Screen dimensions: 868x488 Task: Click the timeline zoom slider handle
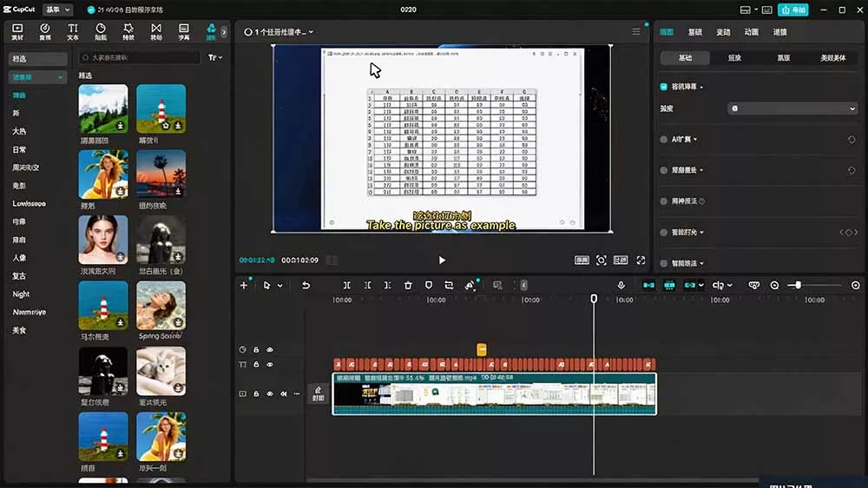(x=798, y=286)
